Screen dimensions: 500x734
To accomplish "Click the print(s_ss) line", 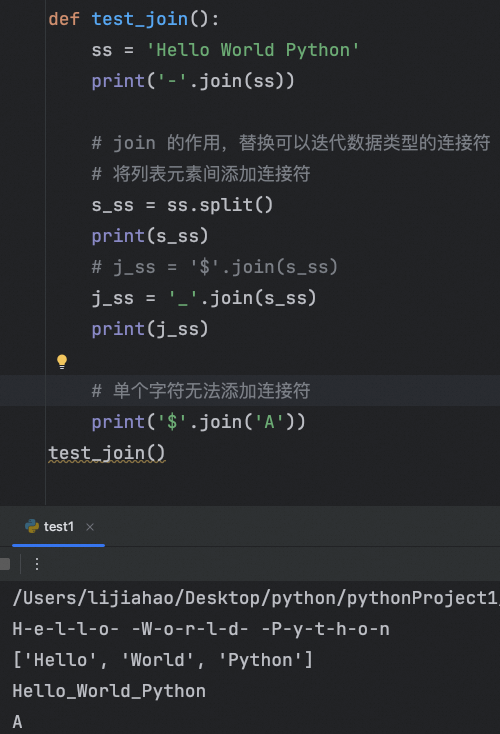I will pos(150,236).
